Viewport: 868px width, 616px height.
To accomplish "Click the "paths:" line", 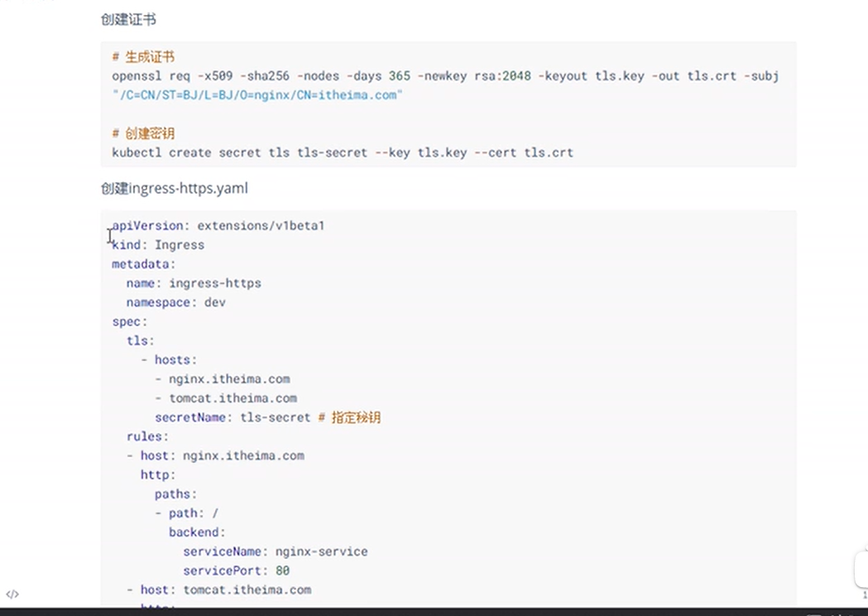I will (x=176, y=494).
